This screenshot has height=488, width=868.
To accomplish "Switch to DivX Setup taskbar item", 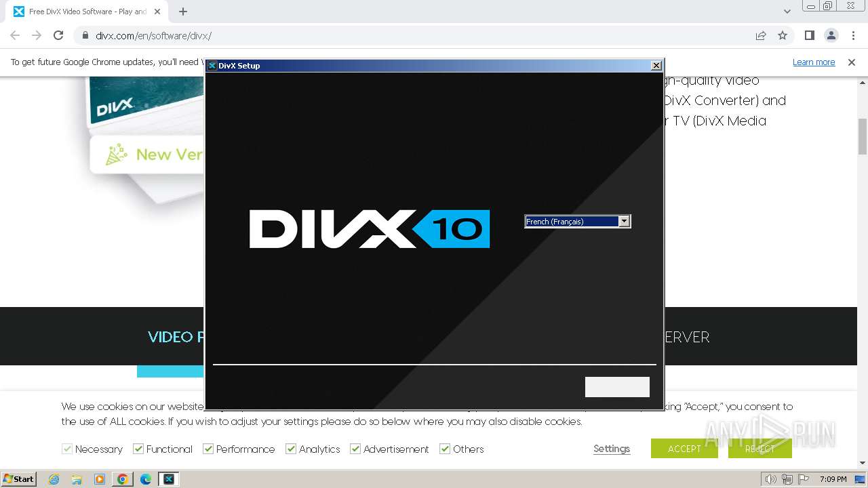I will pos(169,479).
